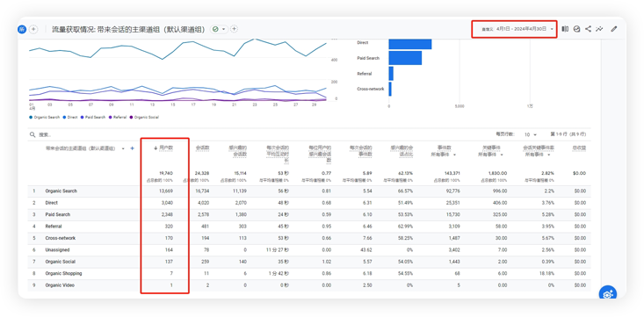Click the Insights circular chart icon
The image size is (644, 317).
(x=576, y=29)
